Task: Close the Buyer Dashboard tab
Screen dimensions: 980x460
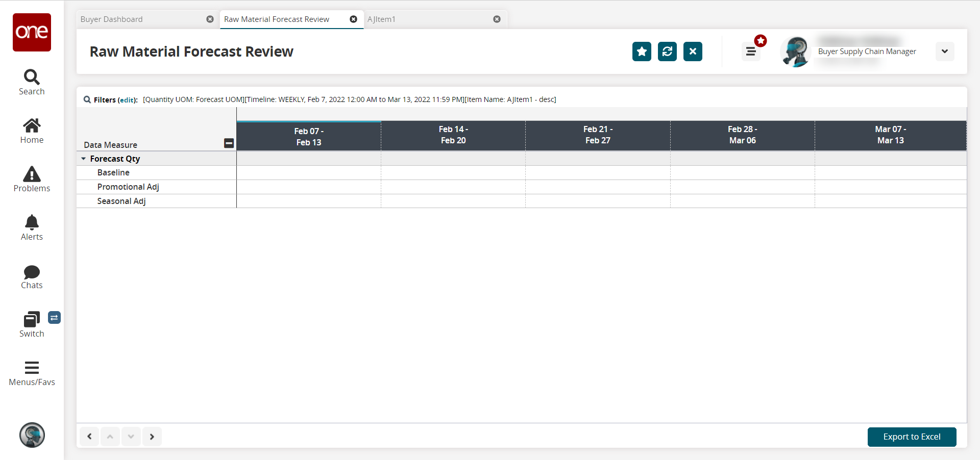Action: (x=210, y=19)
